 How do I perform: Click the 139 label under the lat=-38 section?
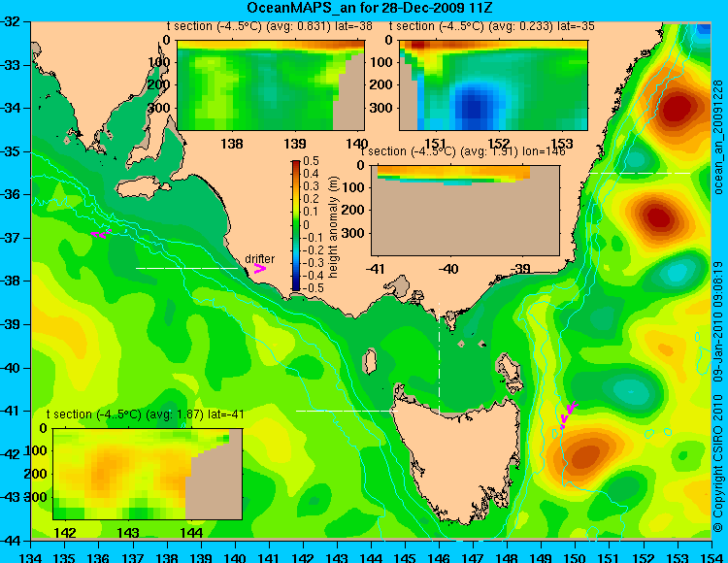295,144
